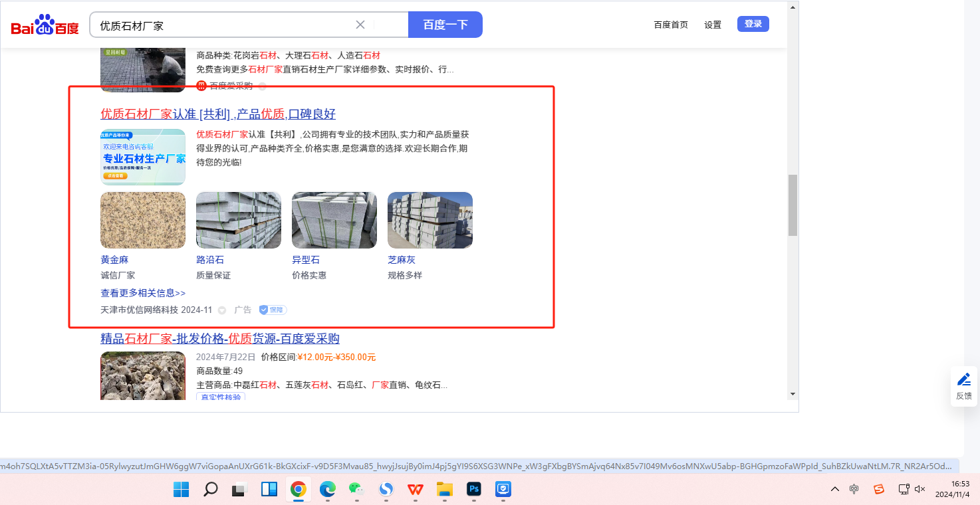
Task: Click the paving stones result thumbnail
Action: click(143, 70)
